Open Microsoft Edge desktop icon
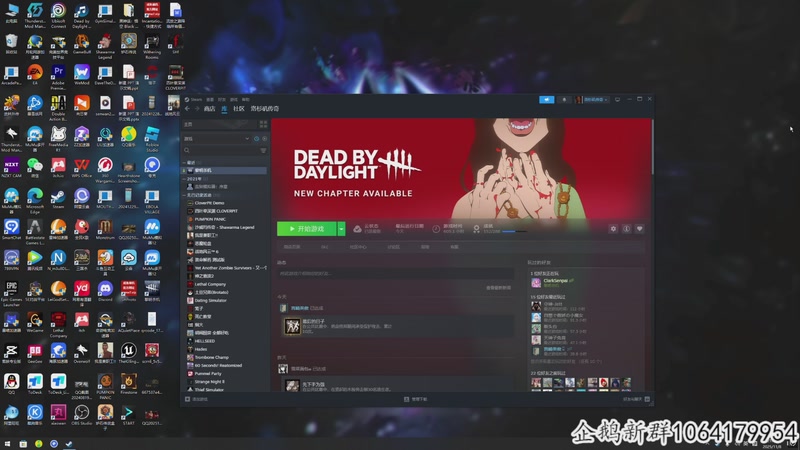The height and width of the screenshot is (450, 800). [x=35, y=201]
